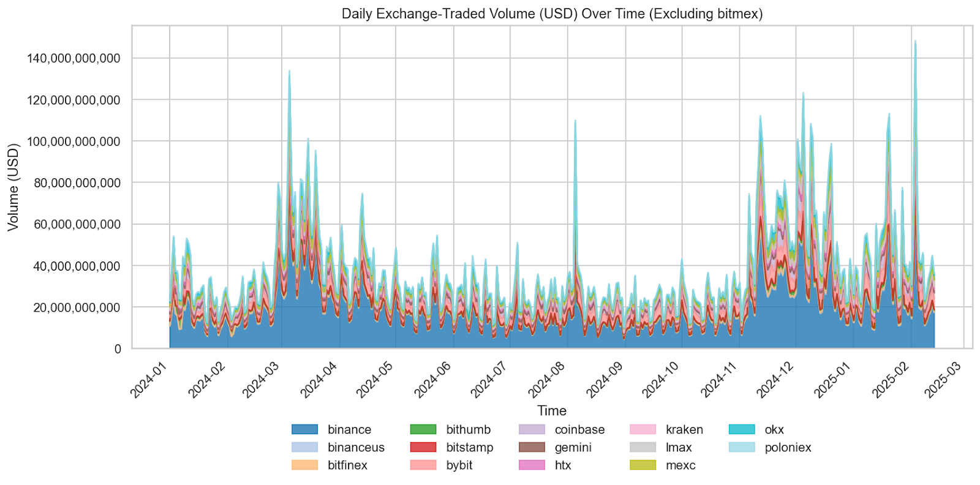Click the okx legend color swatch

point(742,430)
